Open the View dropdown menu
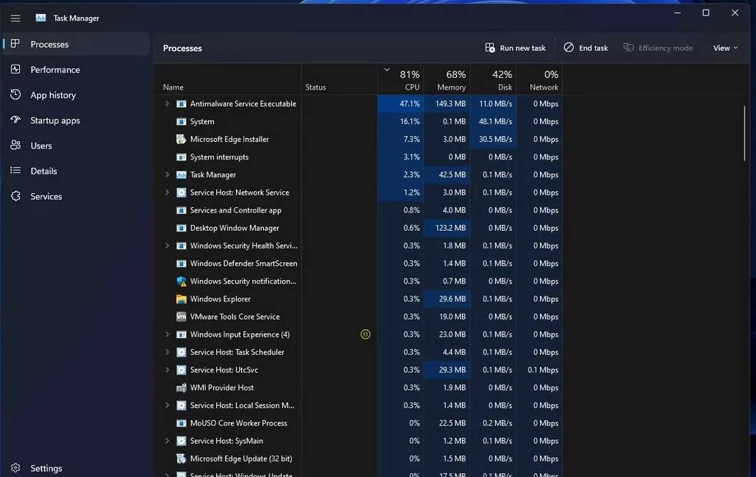The image size is (756, 477). tap(725, 48)
